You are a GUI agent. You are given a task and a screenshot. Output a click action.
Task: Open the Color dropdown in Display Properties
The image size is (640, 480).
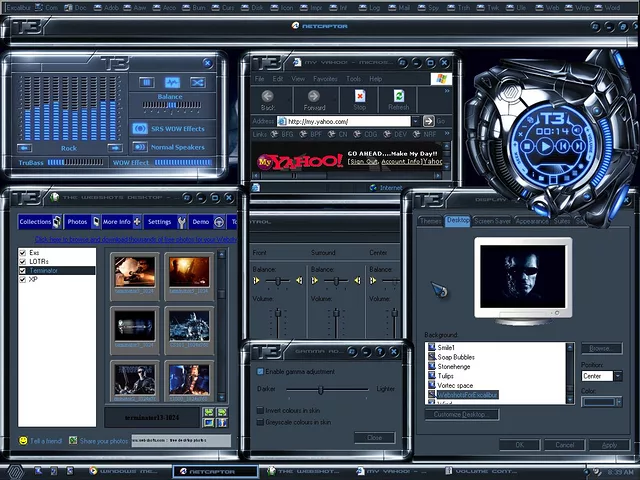pyautogui.click(x=617, y=402)
